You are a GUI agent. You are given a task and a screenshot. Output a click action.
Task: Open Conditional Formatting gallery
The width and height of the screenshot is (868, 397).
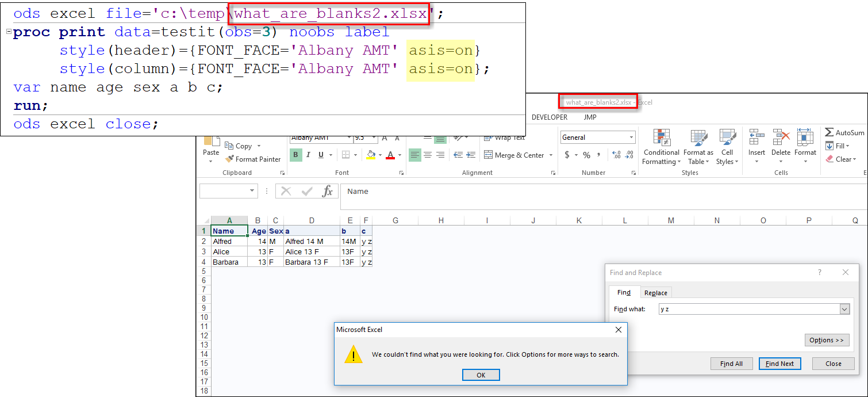[x=660, y=147]
